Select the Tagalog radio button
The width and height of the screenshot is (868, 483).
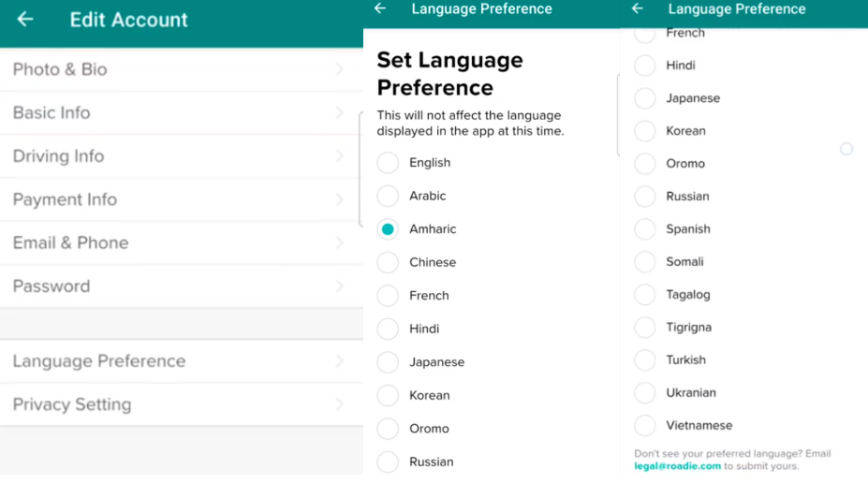(x=645, y=295)
